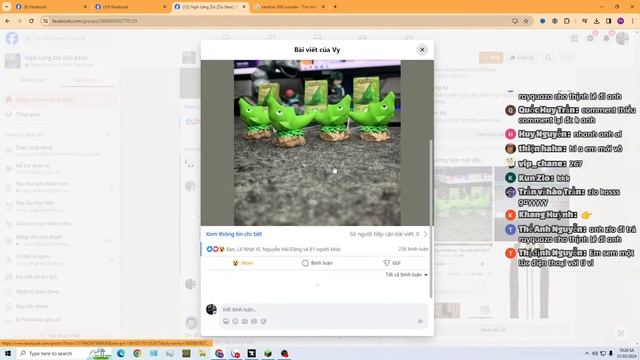The image size is (640, 360).
Task: Attach a photo with the camera icon
Action: coord(244,322)
